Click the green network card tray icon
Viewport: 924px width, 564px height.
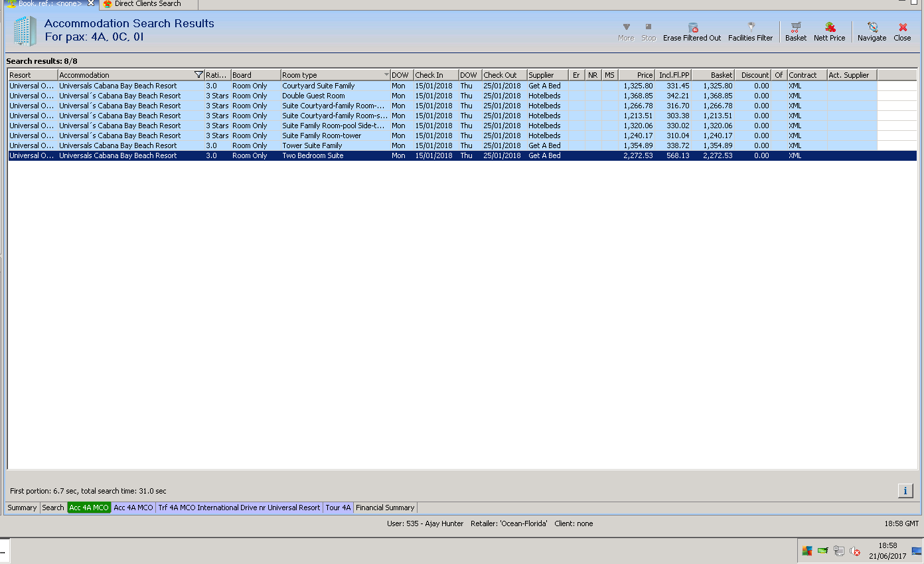click(823, 551)
